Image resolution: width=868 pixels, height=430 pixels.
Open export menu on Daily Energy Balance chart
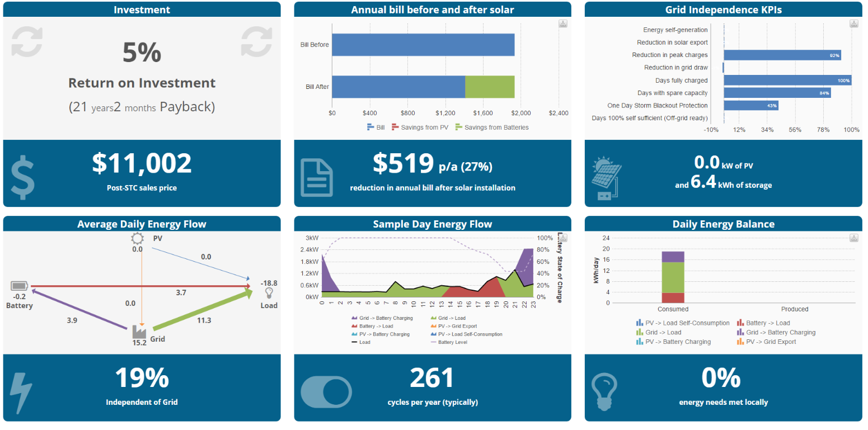853,238
